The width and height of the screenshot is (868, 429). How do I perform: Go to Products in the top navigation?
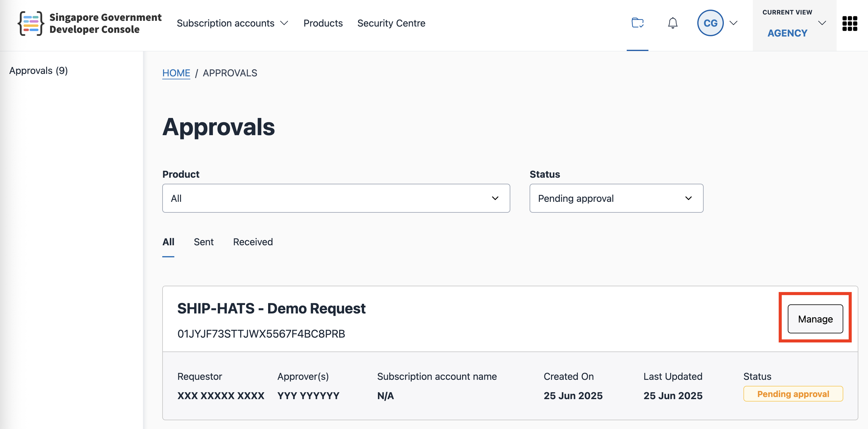[323, 23]
